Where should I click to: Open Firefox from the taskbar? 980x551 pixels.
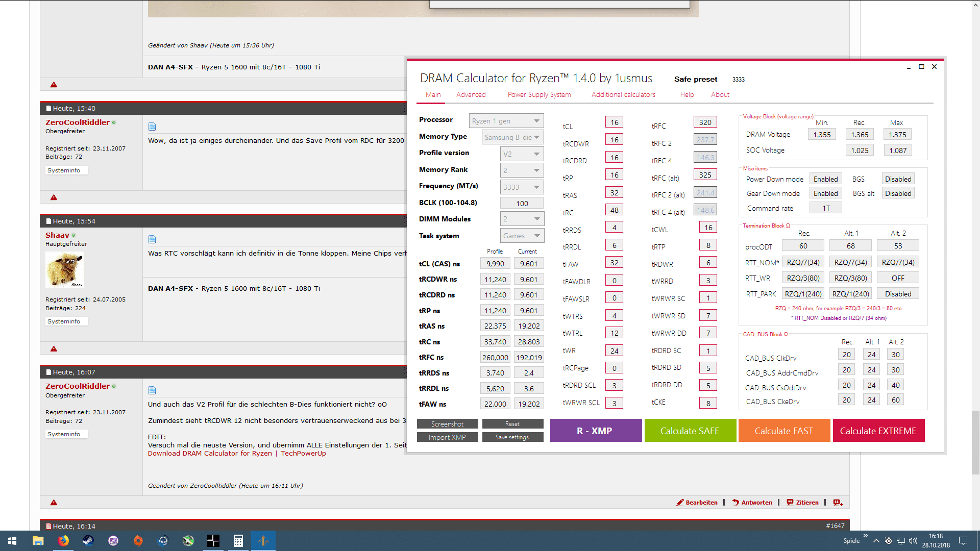click(63, 541)
